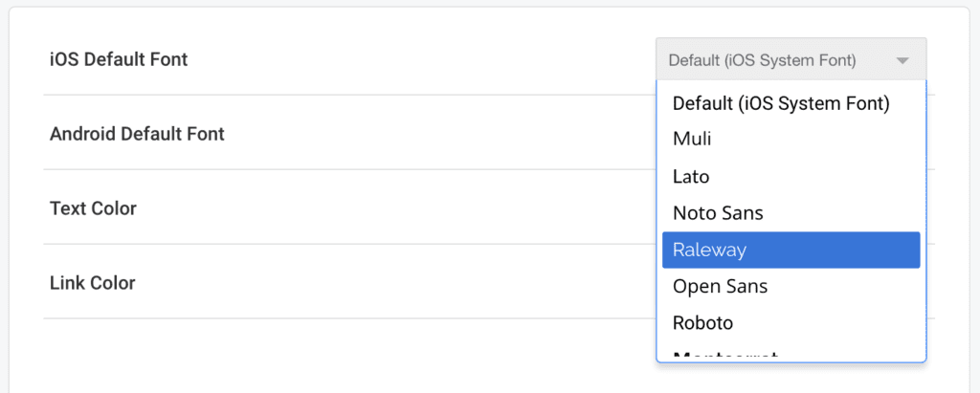Image resolution: width=980 pixels, height=393 pixels.
Task: Click the Link Color setting label
Action: tap(92, 283)
